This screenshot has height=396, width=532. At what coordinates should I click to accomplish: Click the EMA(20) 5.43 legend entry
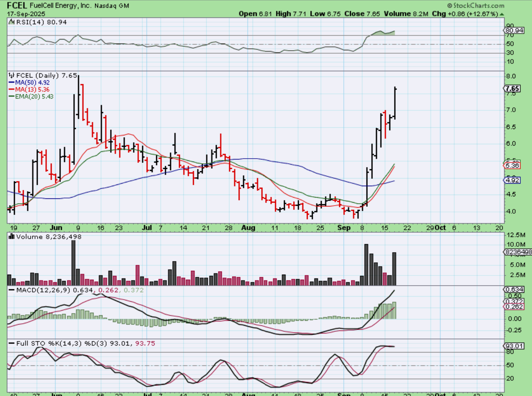[31, 96]
